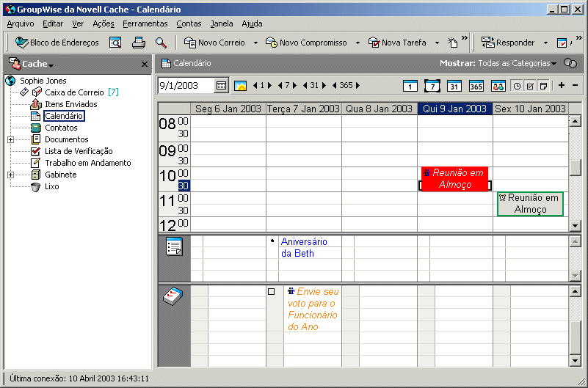The image size is (588, 388).
Task: Switch to Year view icon
Action: 476,86
